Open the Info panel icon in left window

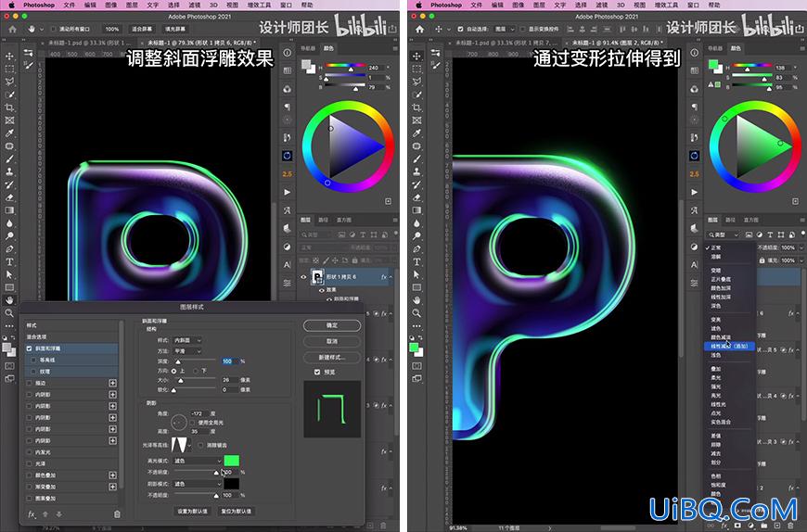pyautogui.click(x=288, y=53)
